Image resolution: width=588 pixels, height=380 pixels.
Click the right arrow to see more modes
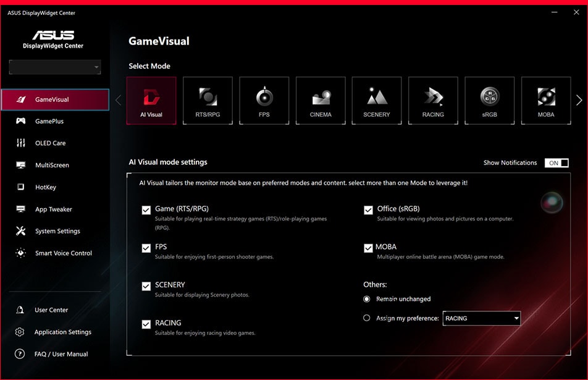point(579,99)
